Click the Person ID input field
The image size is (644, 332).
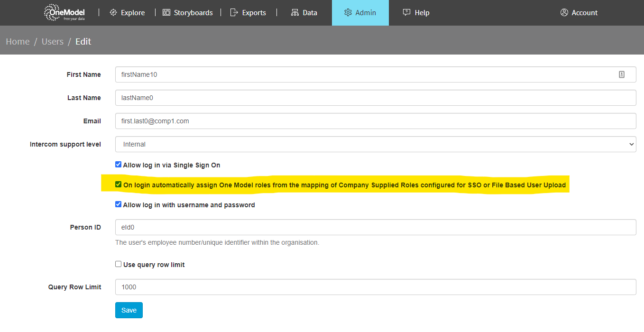click(x=375, y=227)
